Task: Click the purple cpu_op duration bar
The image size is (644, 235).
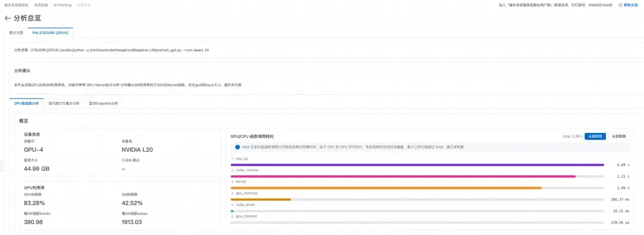Action: click(x=417, y=165)
